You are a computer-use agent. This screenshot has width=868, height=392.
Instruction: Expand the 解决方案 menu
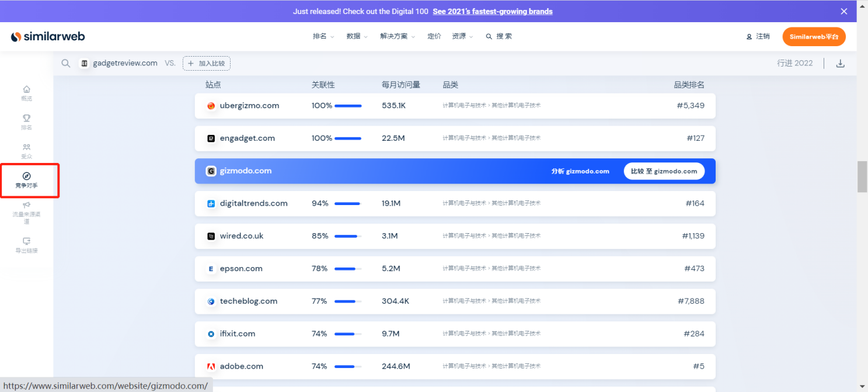(398, 36)
